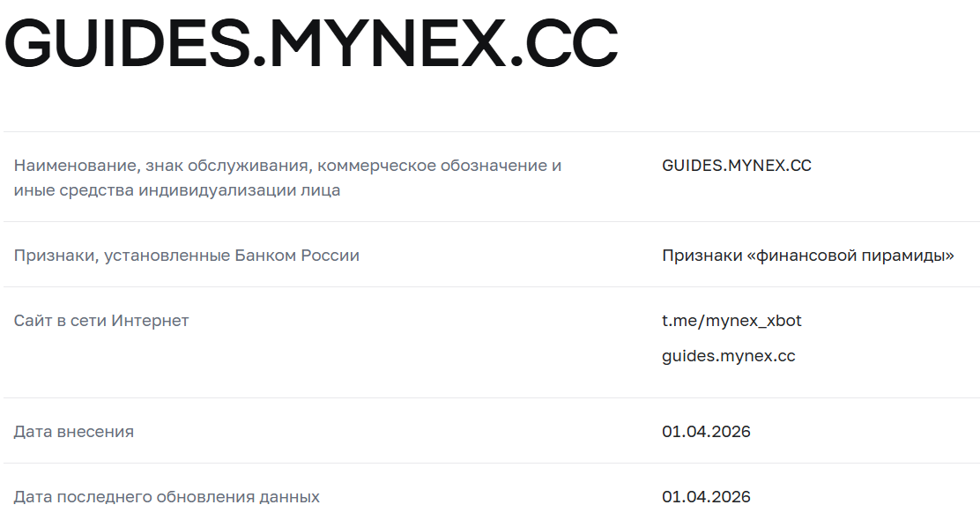Click the word "Интернет" in the site label
Screen dimensions: 980x527
click(x=150, y=321)
